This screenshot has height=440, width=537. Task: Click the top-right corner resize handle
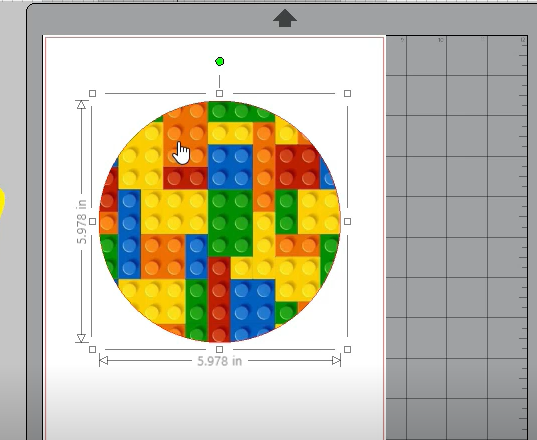[x=347, y=93]
